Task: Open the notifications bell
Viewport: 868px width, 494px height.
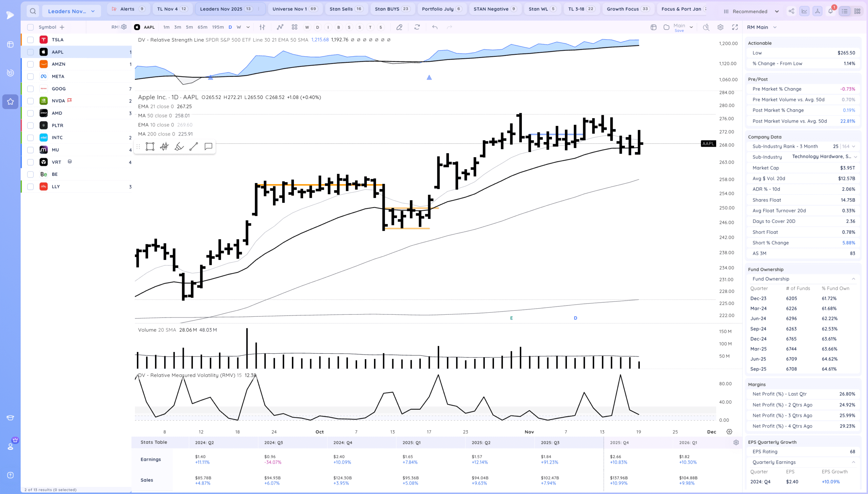Action: [830, 11]
